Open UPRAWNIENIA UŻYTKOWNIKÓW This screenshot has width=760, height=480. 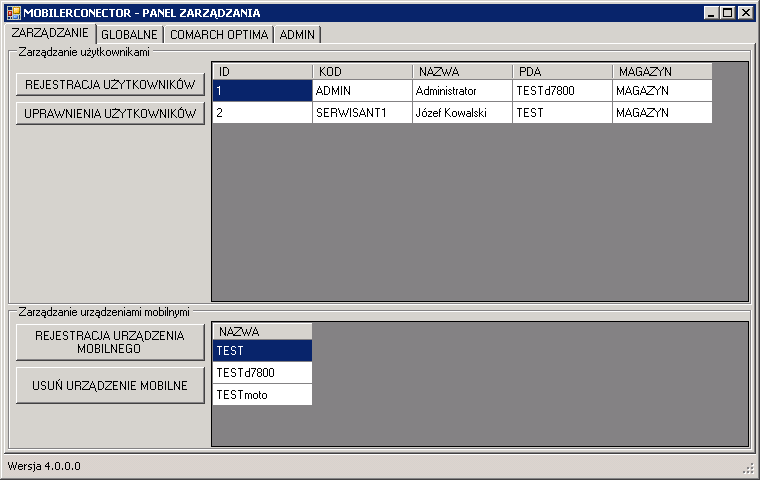coord(110,113)
